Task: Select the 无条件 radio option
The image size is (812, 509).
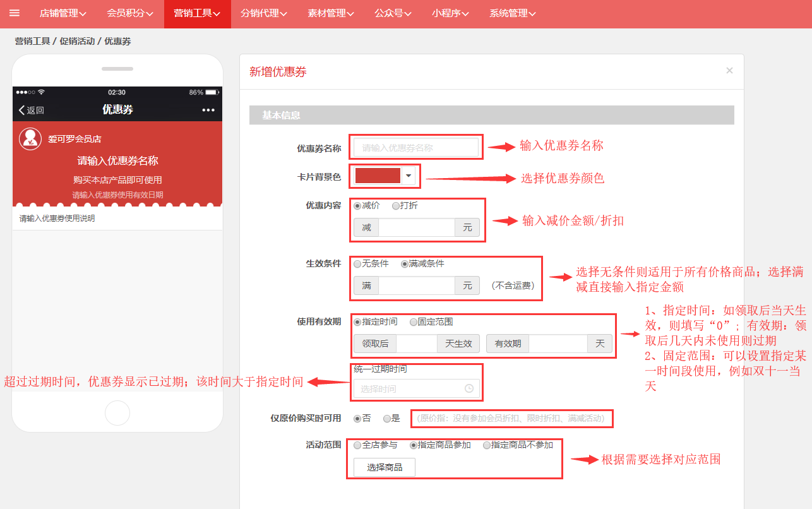Action: tap(358, 264)
